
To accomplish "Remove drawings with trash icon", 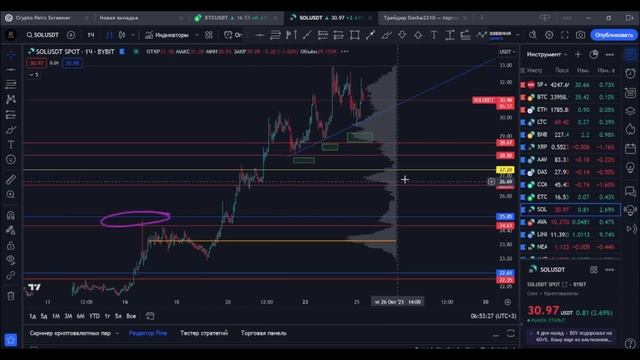I will point(11,296).
